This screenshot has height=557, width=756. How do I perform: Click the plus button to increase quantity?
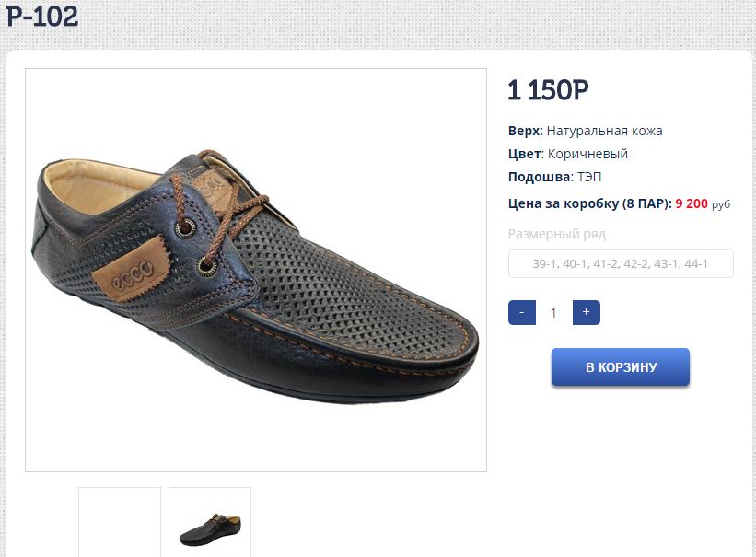(586, 312)
